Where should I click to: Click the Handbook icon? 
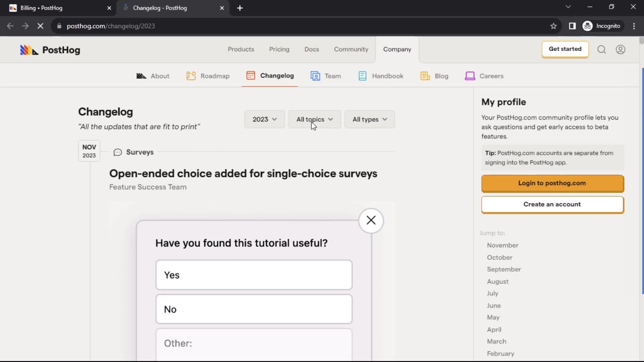(x=362, y=76)
